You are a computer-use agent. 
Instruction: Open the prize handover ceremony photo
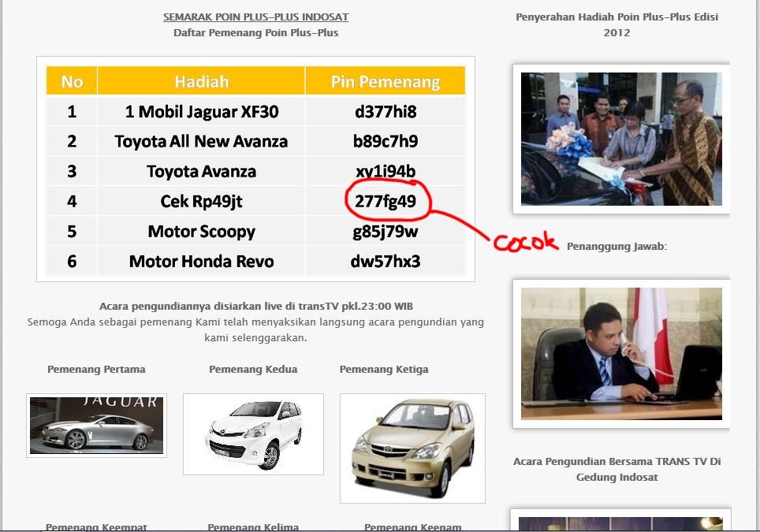click(621, 139)
